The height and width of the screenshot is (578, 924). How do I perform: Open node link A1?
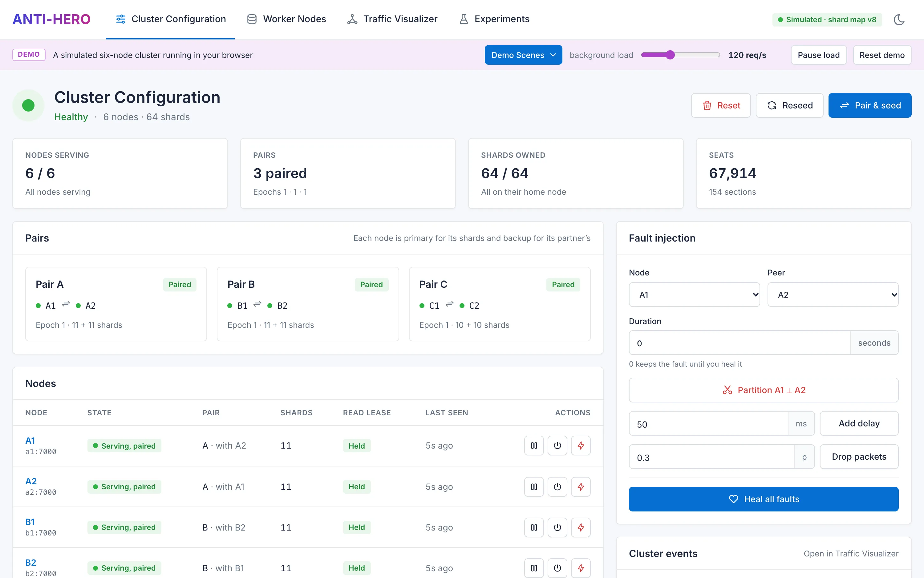(30, 440)
